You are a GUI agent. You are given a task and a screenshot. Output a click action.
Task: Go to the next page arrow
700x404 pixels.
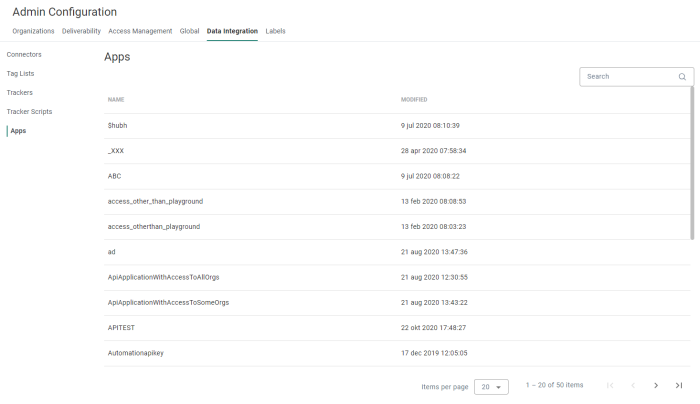(656, 385)
